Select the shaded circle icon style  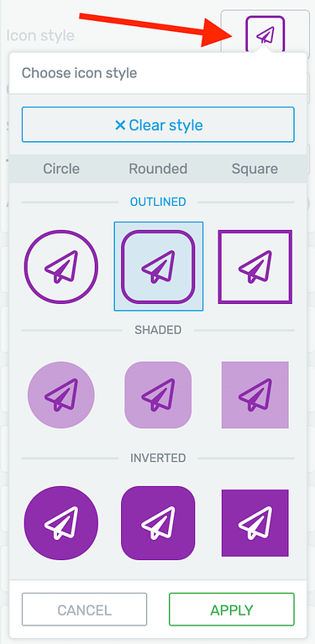61,395
